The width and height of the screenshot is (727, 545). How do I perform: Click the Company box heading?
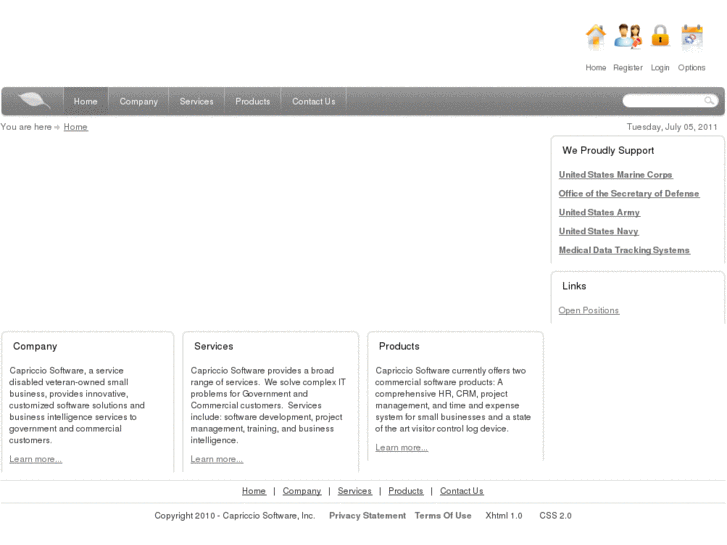[35, 346]
